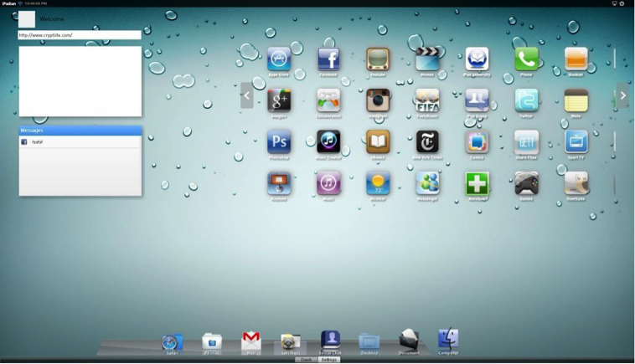Launch the Photoshop app
Image resolution: width=635 pixels, height=364 pixels.
coord(279,142)
